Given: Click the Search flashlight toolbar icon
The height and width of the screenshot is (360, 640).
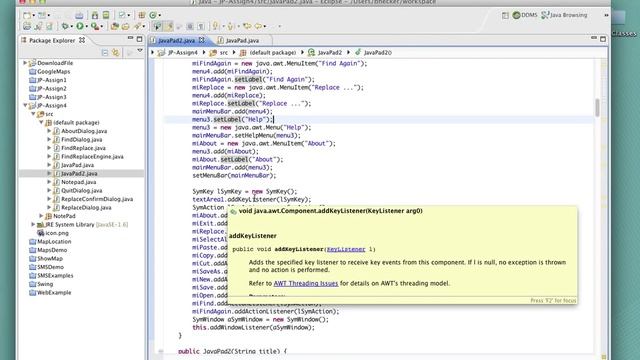Looking at the screenshot, I should point(137,27).
